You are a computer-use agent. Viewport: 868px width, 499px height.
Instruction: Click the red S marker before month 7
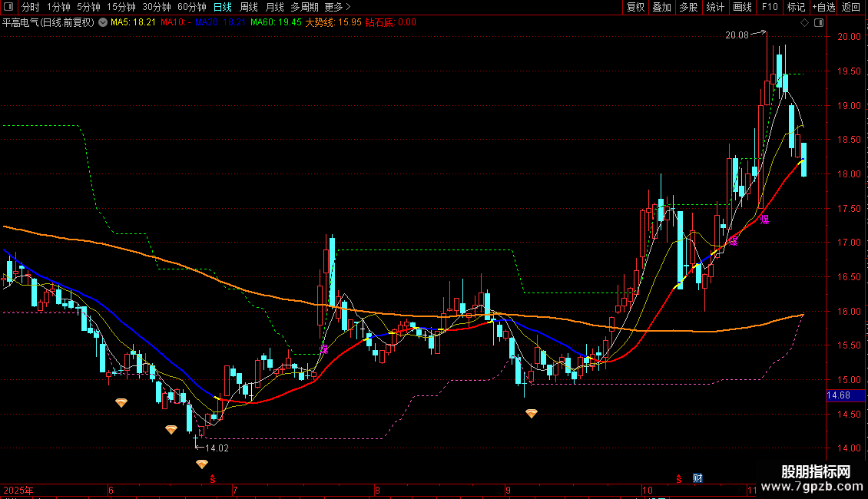coord(213,478)
